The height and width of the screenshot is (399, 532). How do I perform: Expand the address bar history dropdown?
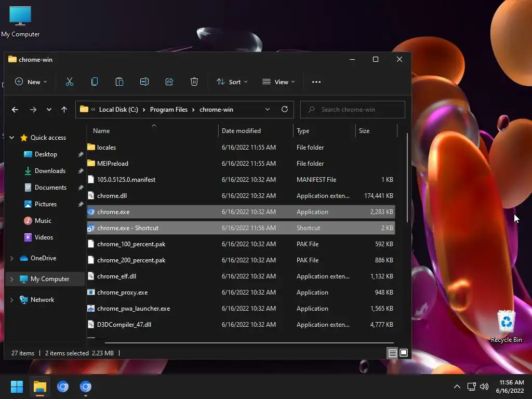268,109
